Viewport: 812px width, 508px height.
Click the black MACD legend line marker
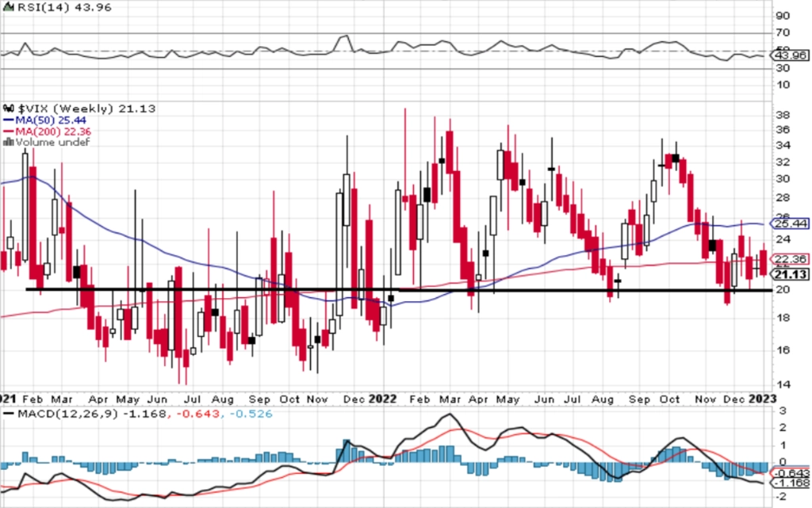click(x=8, y=414)
